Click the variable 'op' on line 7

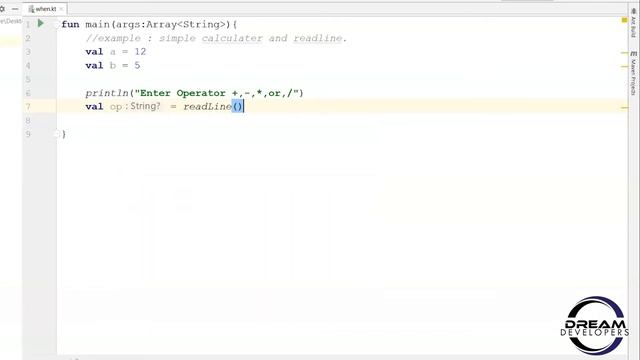coord(116,107)
